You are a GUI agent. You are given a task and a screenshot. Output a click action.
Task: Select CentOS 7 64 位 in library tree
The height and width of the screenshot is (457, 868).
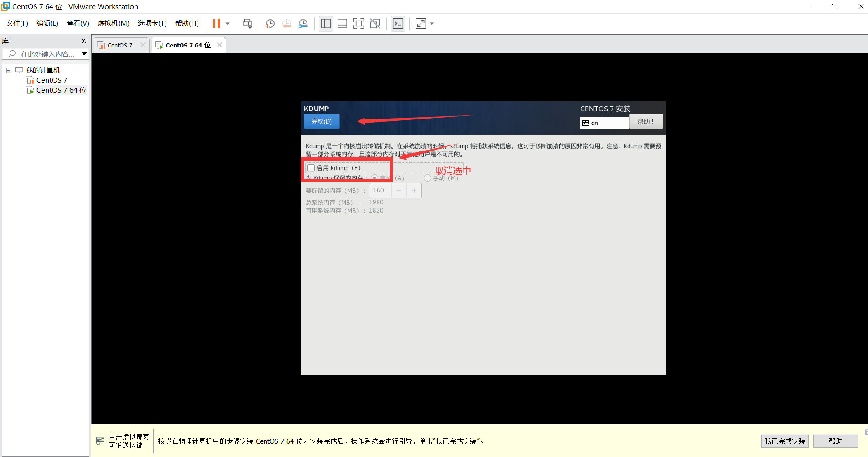click(61, 90)
